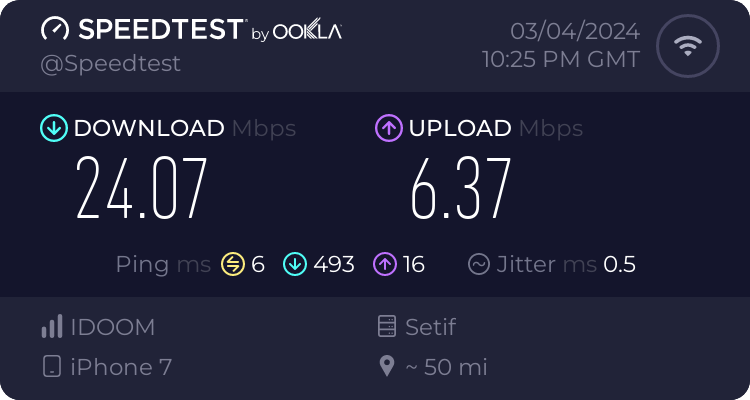The height and width of the screenshot is (400, 750).
Task: Click the yellow idle ping icon
Action: (x=232, y=264)
